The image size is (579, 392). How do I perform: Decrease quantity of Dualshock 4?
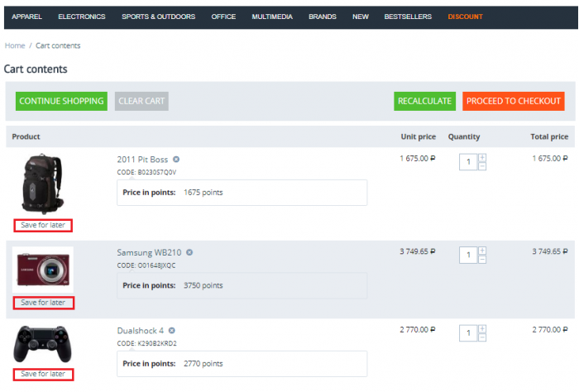point(482,337)
